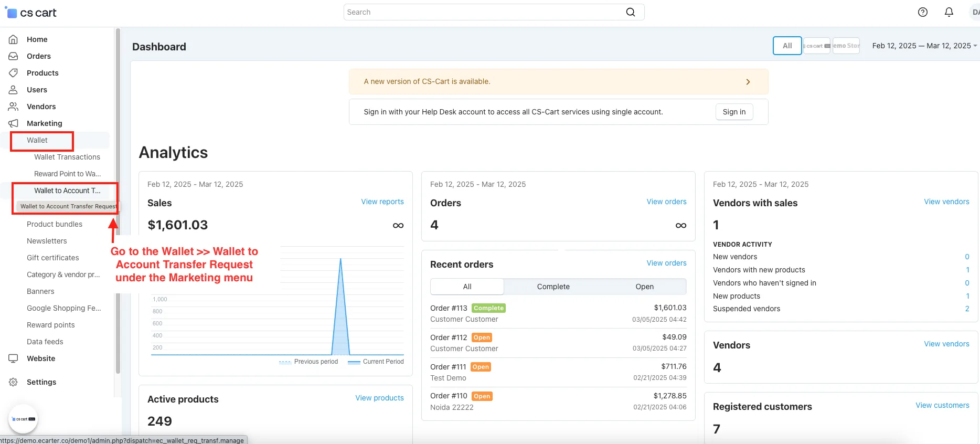Click the Orders inbox icon

[x=14, y=56]
